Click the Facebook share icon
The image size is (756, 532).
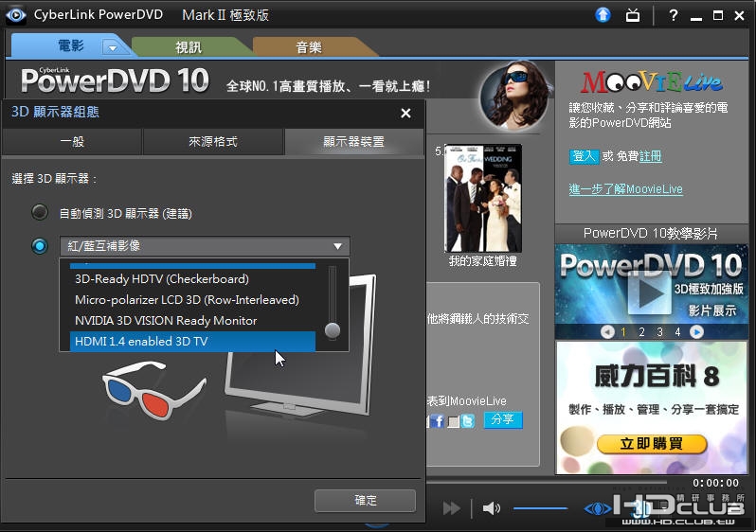tap(438, 421)
